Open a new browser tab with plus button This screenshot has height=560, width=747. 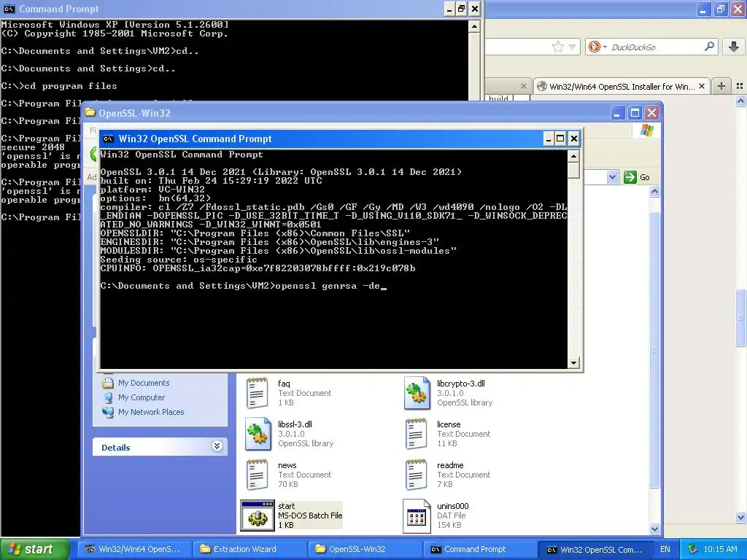721,86
